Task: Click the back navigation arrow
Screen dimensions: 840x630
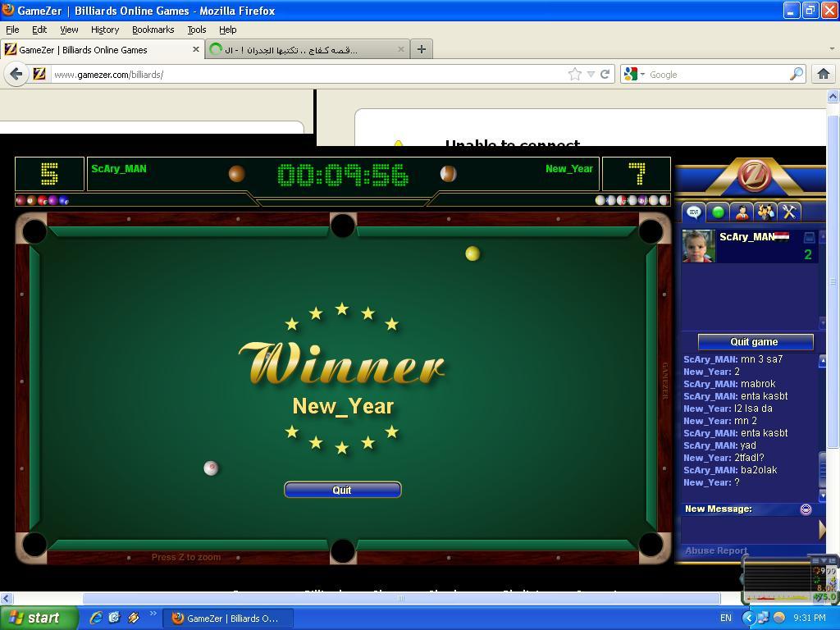Action: coord(16,74)
